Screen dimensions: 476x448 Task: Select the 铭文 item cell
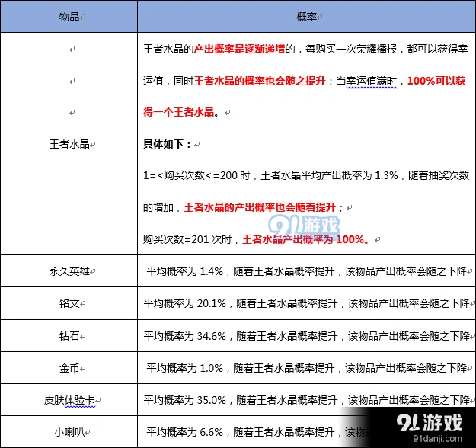click(69, 303)
